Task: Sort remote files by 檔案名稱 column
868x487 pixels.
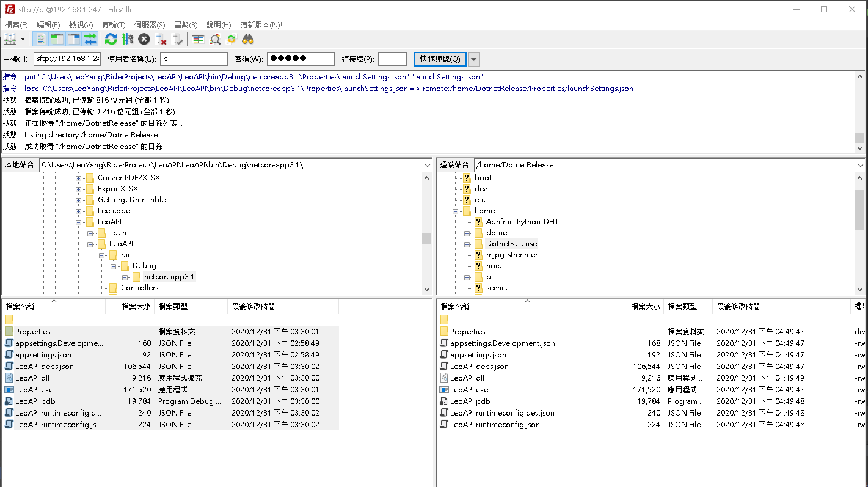Action: click(x=528, y=307)
